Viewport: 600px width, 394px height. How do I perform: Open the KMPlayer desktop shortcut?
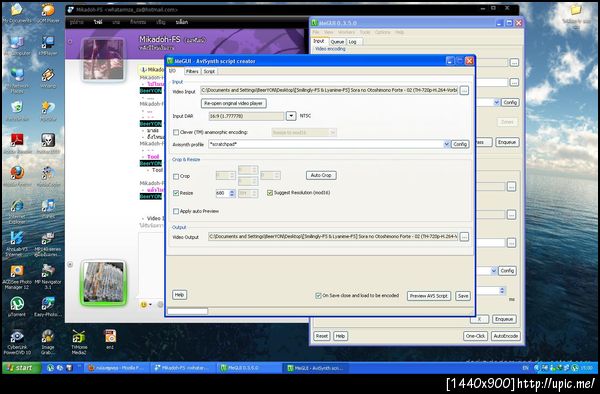[x=48, y=46]
